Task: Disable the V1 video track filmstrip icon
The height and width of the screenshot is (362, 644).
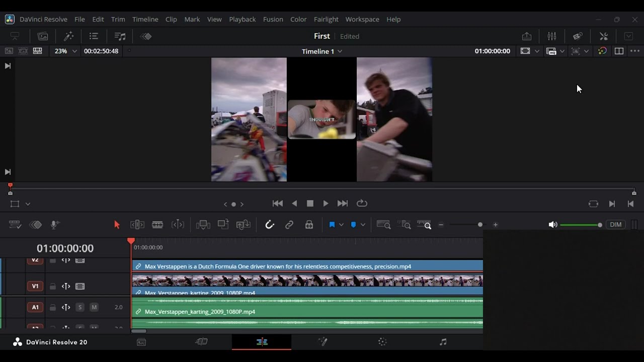Action: [80, 287]
